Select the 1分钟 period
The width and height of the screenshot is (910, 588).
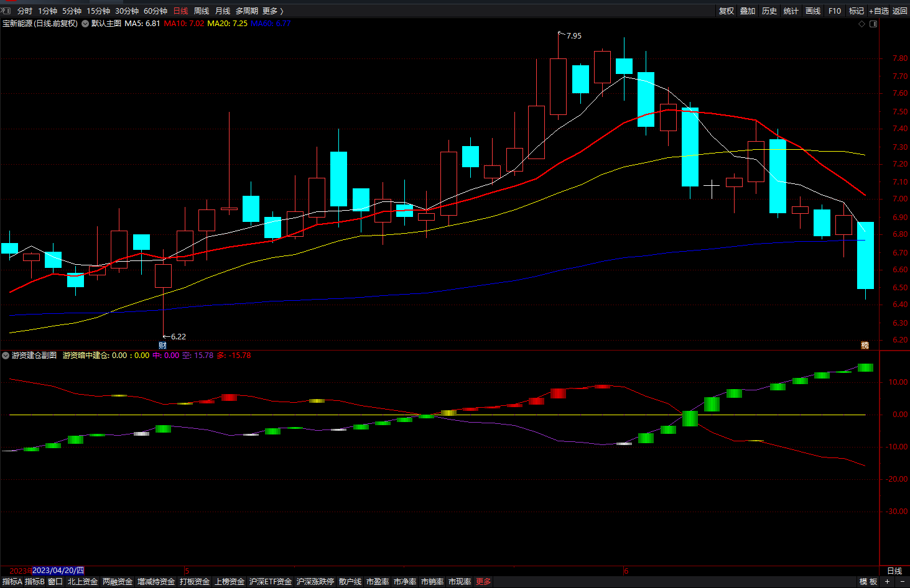pyautogui.click(x=48, y=11)
